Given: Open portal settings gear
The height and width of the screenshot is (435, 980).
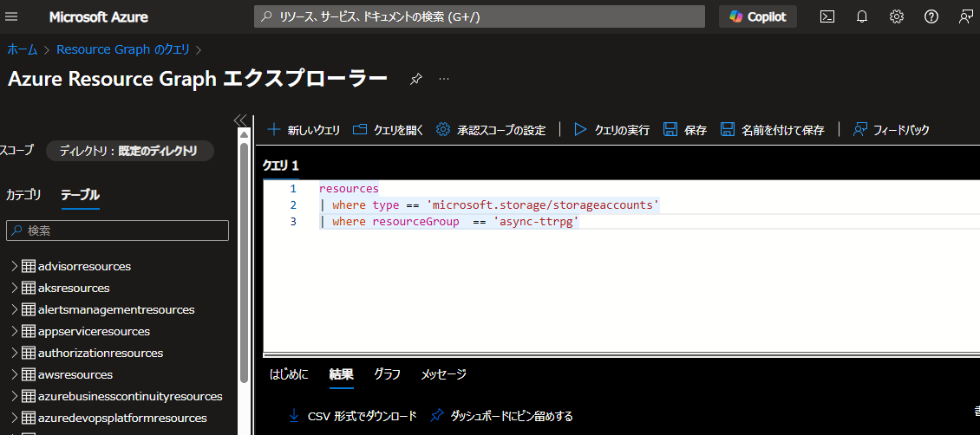Looking at the screenshot, I should 897,16.
